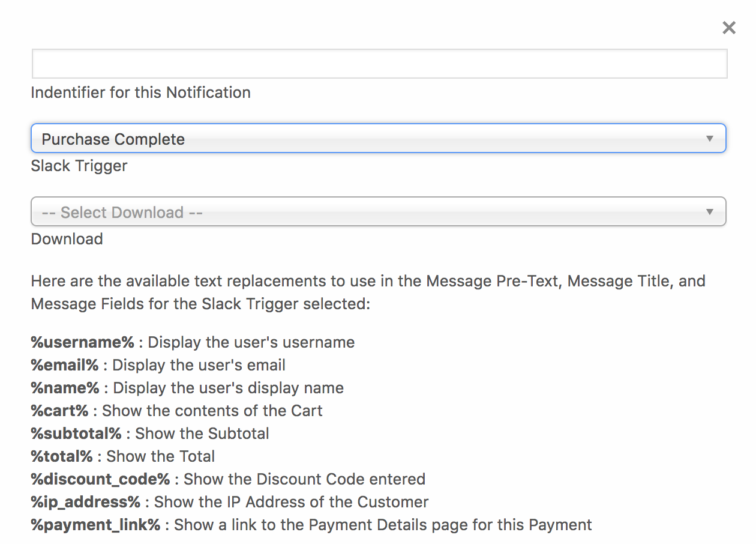Screen dimensions: 756x544
Task: Close the notification dialog with the X
Action: click(x=728, y=28)
